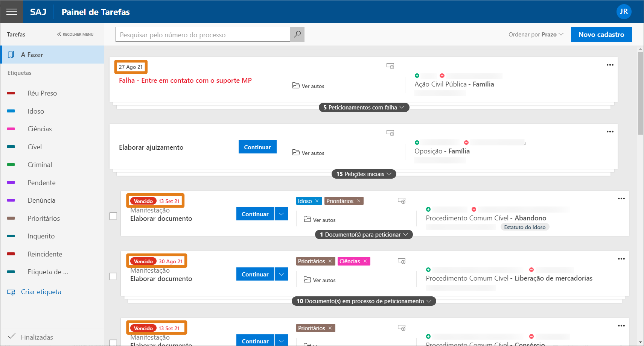Expand the 15 Petições iniciais group

pyautogui.click(x=364, y=174)
